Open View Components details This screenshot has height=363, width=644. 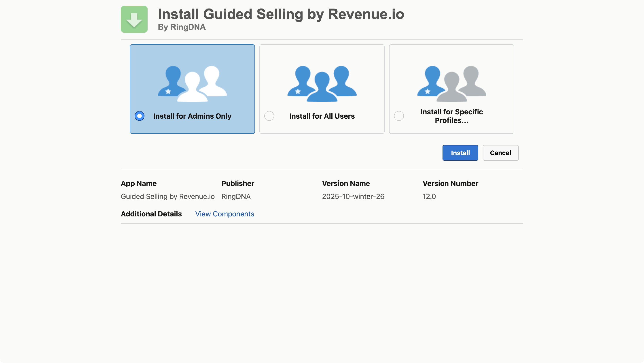pyautogui.click(x=225, y=214)
